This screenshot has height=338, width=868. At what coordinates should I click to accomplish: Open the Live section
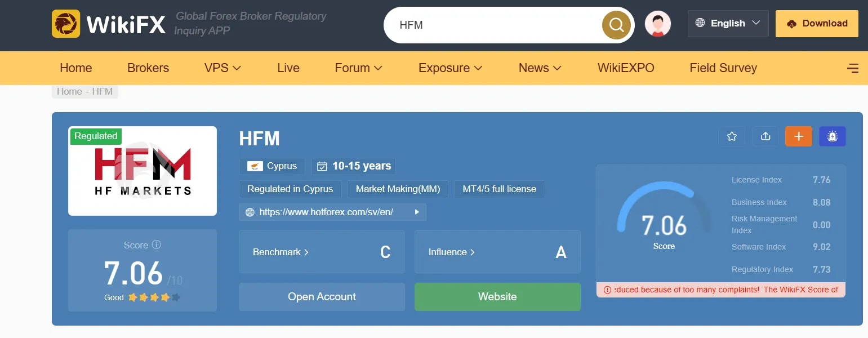pos(288,68)
